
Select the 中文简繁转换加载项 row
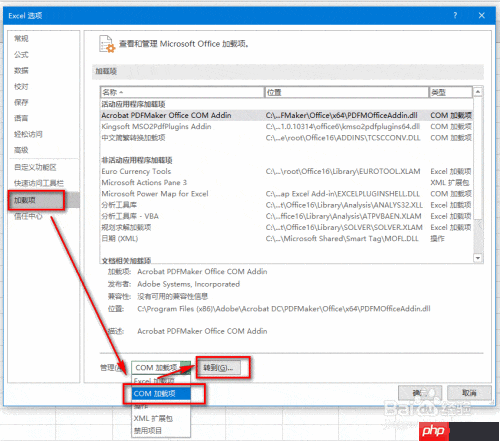pos(286,138)
